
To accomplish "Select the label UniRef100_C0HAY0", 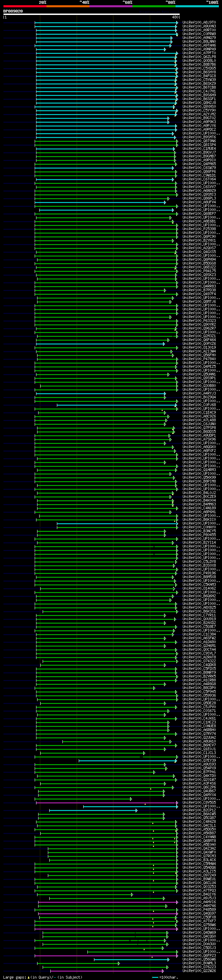I will [199, 527].
